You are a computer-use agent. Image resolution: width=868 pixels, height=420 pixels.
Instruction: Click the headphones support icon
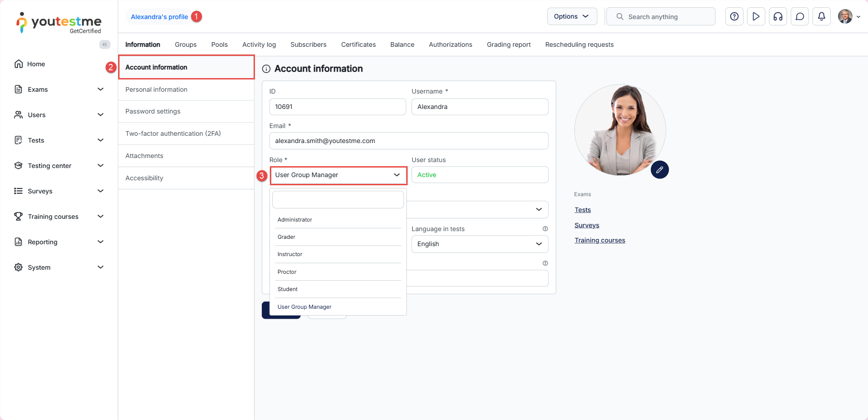[x=778, y=16]
